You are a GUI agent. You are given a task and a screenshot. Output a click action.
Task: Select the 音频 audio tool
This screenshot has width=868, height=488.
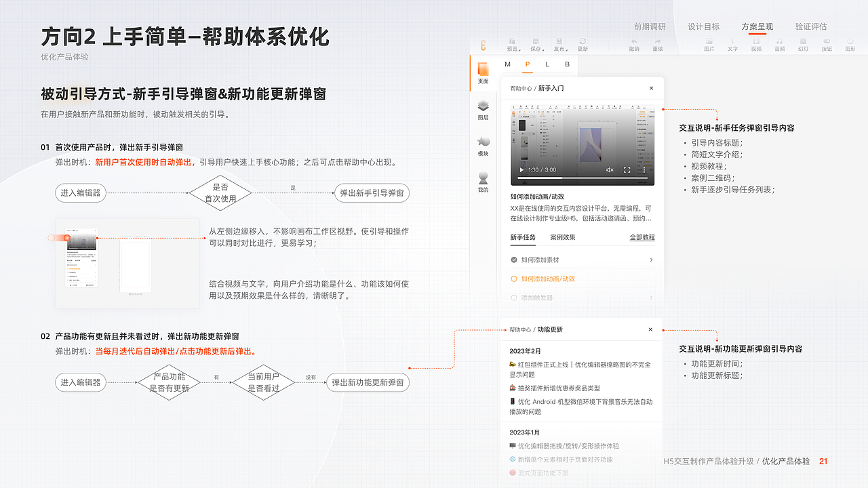[779, 43]
